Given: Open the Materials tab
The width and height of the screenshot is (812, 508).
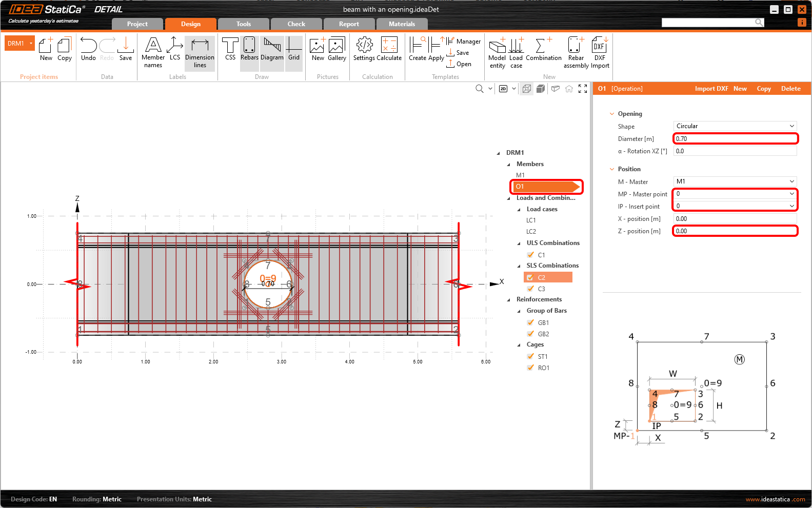Looking at the screenshot, I should click(x=402, y=24).
